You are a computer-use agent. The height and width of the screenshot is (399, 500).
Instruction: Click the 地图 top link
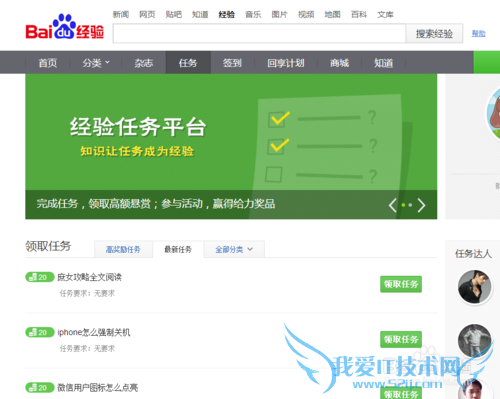[332, 14]
